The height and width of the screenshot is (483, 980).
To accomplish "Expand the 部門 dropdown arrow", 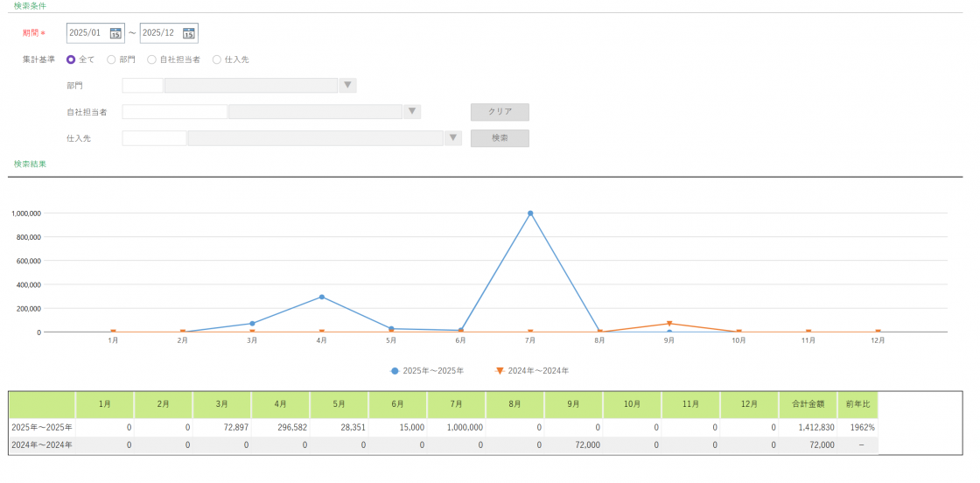I will 347,86.
